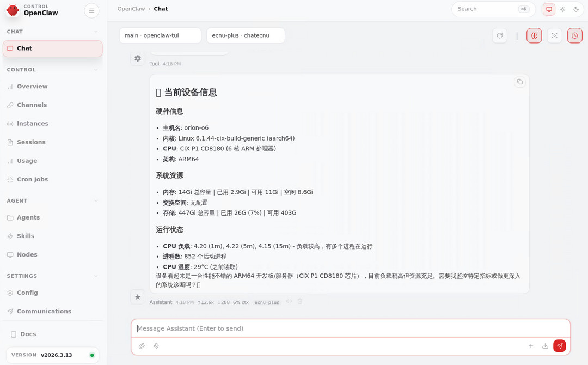588x365 pixels.
Task: Start voice input with the microphone icon
Action: pos(156,346)
